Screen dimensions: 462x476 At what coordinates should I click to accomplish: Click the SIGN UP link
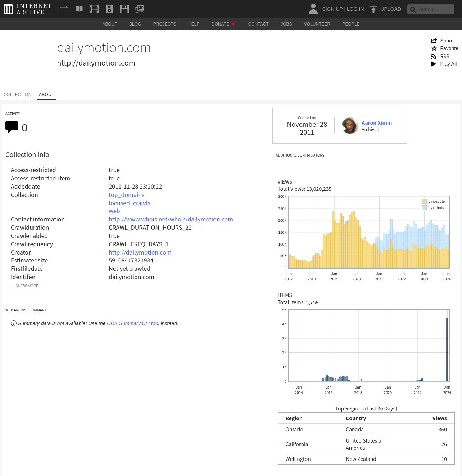pos(332,9)
